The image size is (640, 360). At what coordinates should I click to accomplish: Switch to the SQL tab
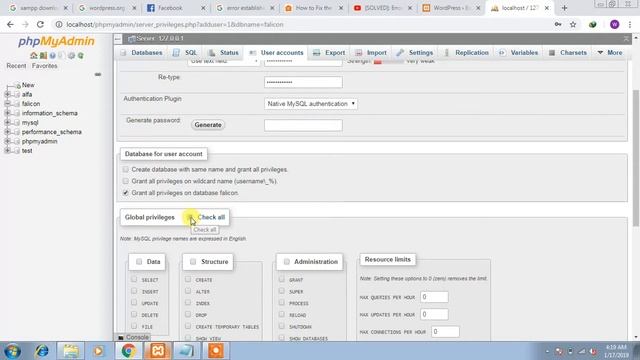click(185, 53)
